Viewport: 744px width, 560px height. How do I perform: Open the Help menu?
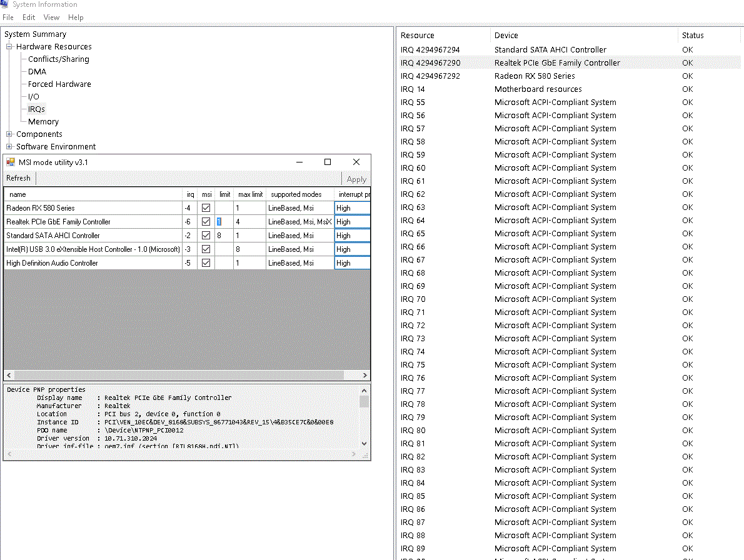76,17
